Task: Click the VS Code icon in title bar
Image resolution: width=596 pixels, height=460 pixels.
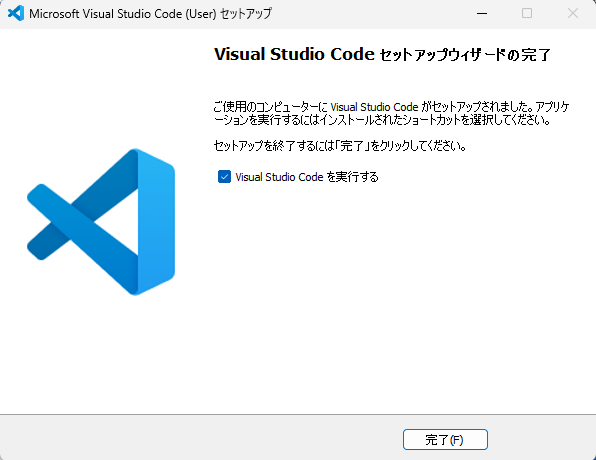Action: coord(16,13)
